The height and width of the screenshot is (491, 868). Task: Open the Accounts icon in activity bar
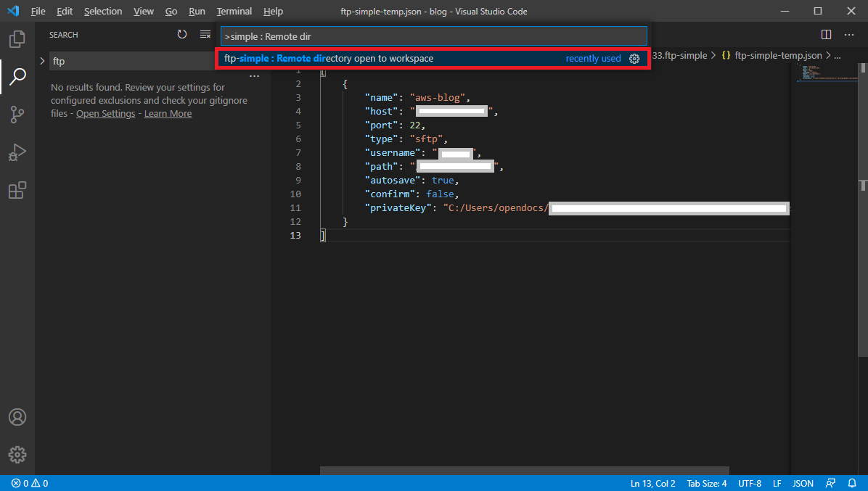tap(17, 417)
